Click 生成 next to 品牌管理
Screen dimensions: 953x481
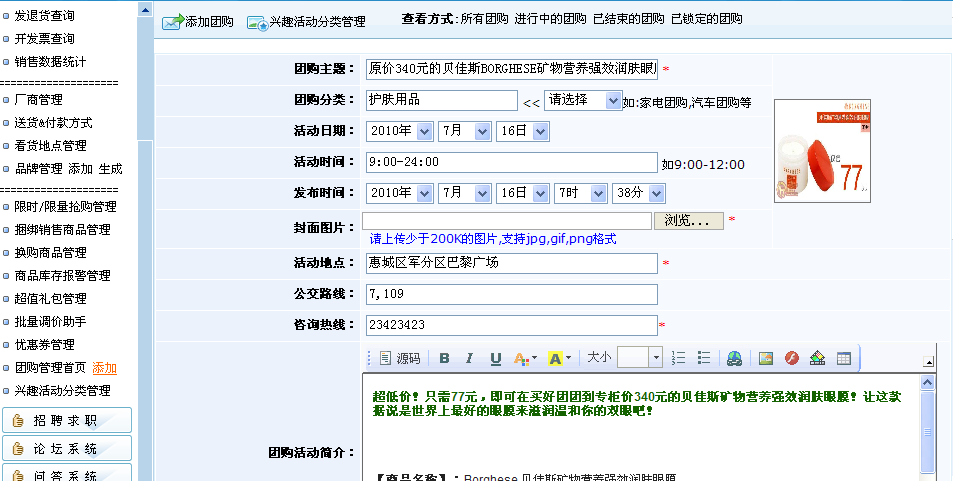click(x=111, y=169)
